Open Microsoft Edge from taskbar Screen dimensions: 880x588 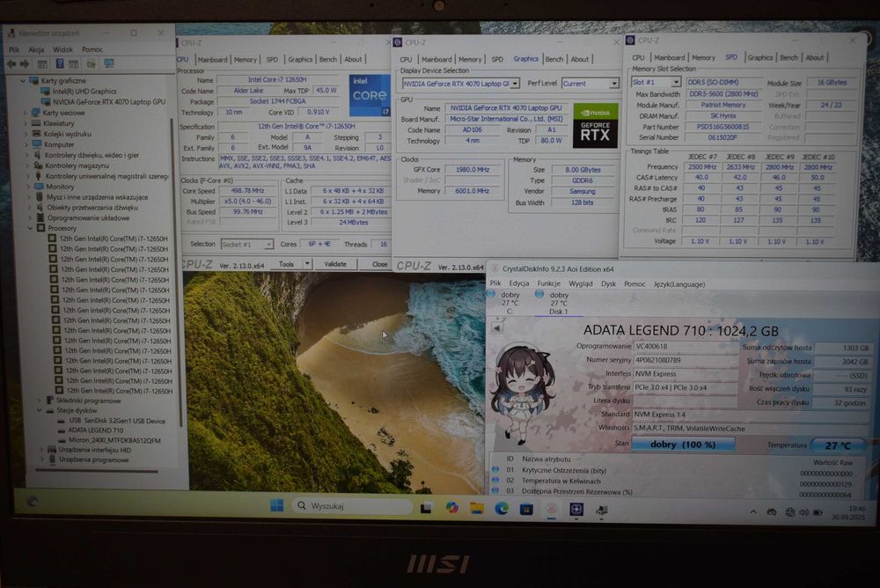(x=502, y=508)
